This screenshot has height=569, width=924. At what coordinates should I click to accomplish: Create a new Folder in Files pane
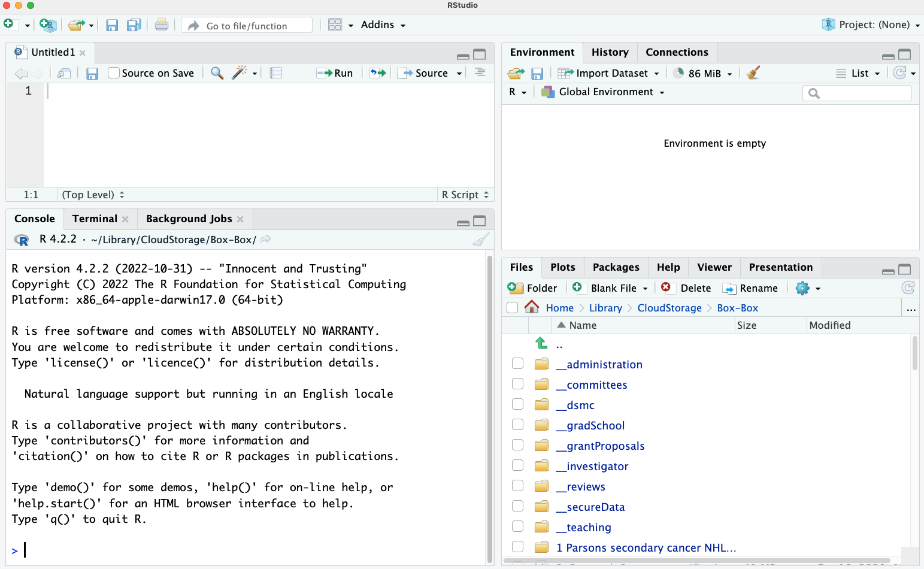[532, 288]
